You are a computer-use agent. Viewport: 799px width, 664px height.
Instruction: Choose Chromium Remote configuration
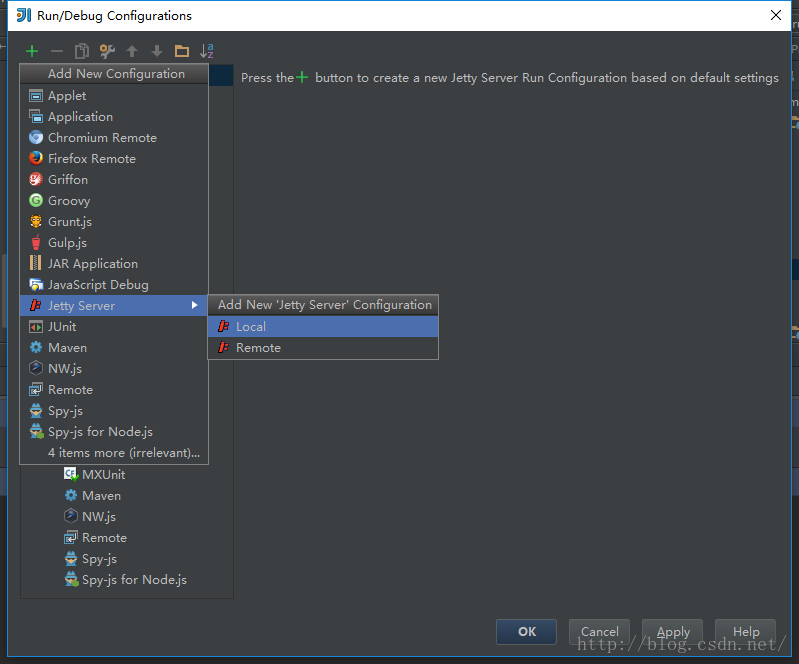(114, 138)
